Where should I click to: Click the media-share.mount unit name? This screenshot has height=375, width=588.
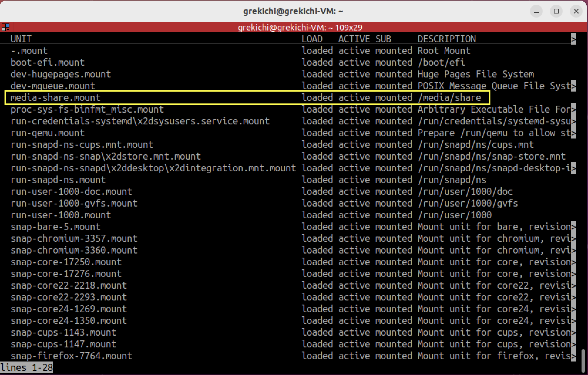(x=56, y=98)
